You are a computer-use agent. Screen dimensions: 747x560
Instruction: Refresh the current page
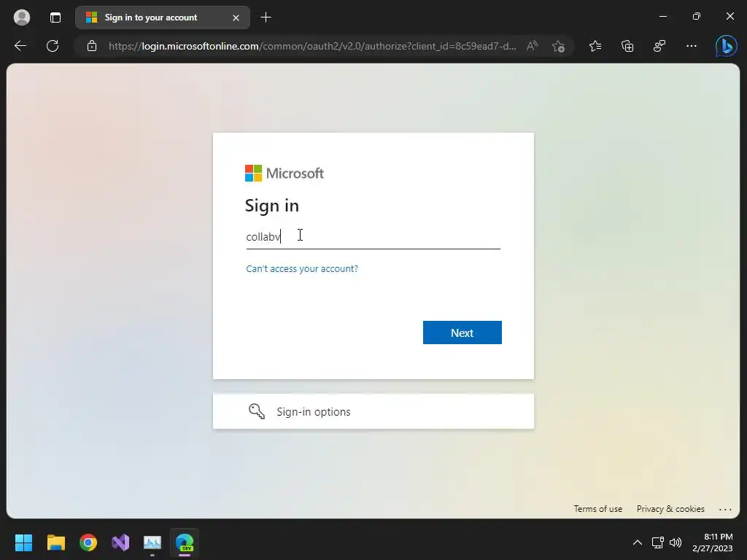(x=53, y=46)
